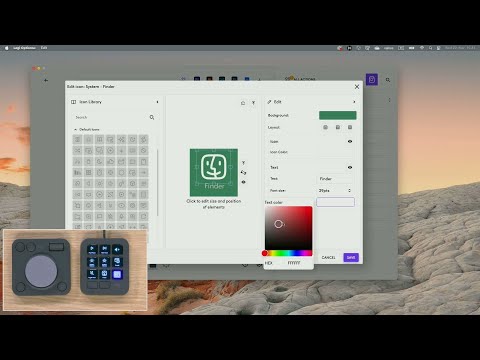The height and width of the screenshot is (360, 480).
Task: Click the swap arrows icon right of preview
Action: point(243,172)
